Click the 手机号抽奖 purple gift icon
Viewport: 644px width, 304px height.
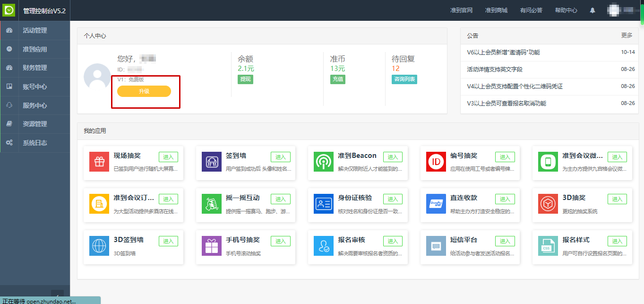(x=211, y=246)
